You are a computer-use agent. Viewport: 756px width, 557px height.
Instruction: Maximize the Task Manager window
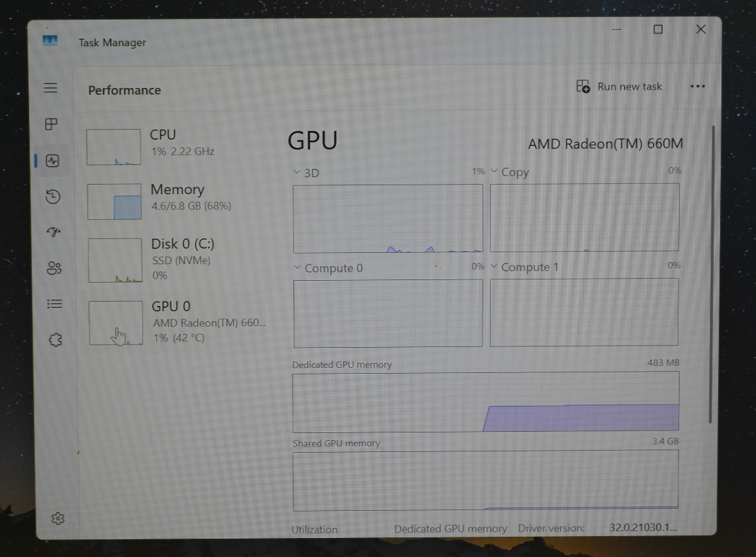click(657, 30)
